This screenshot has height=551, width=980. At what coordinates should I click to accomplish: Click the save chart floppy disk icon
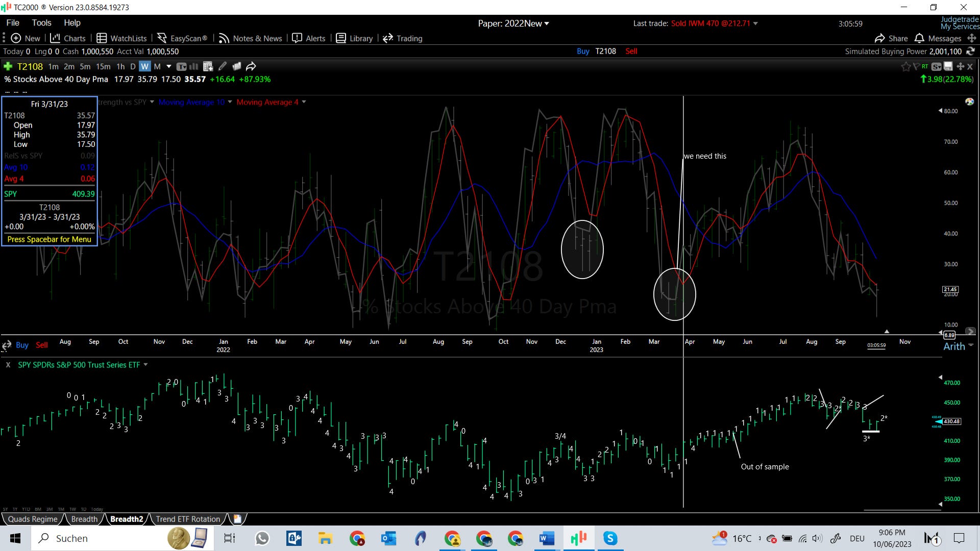tap(948, 66)
